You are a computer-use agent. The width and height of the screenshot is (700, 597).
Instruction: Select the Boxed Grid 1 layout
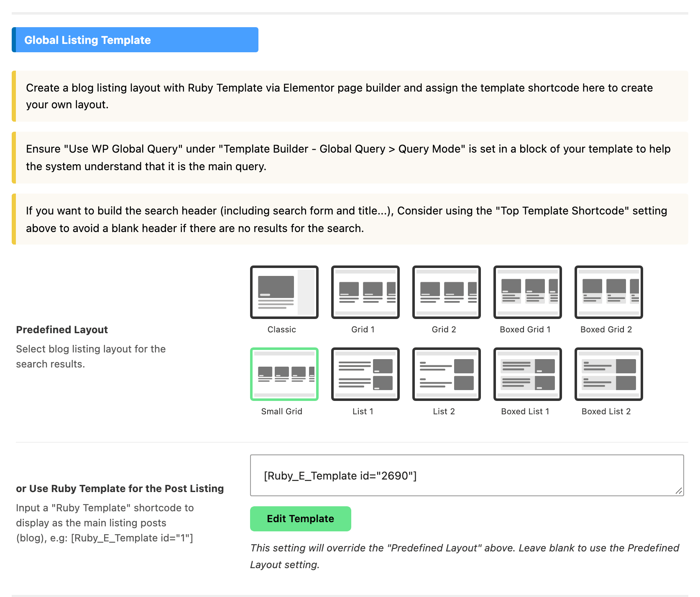528,292
